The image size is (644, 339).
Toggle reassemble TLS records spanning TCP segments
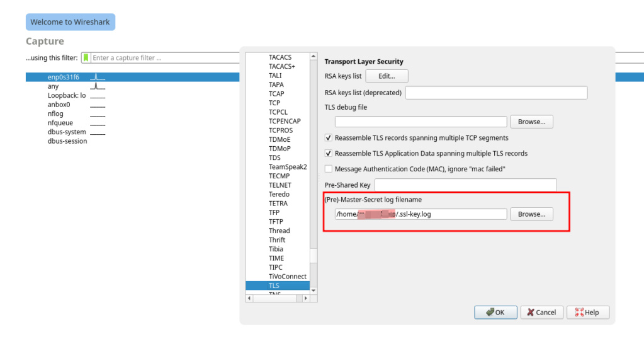(x=328, y=137)
